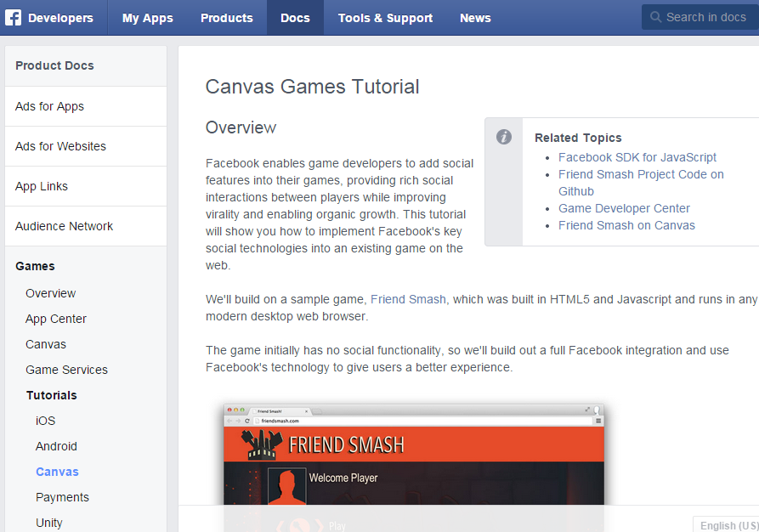Open Friend Smash on Canvas link

pyautogui.click(x=626, y=225)
